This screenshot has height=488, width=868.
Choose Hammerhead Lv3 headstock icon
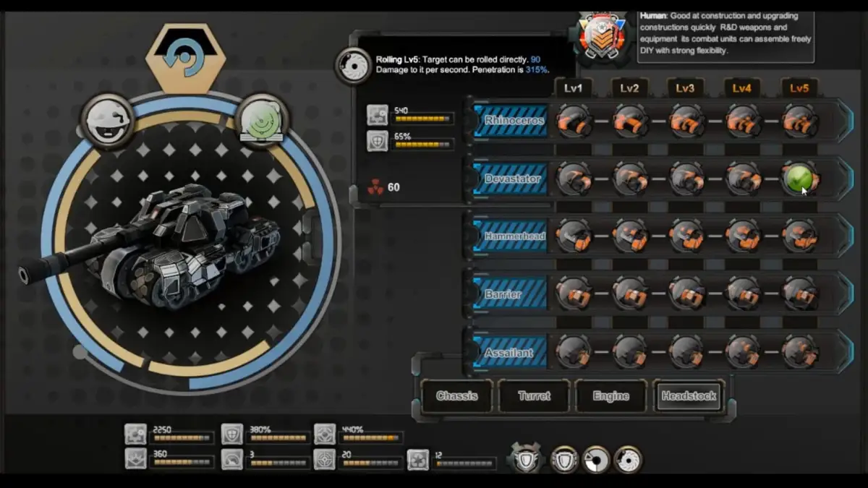click(x=686, y=236)
